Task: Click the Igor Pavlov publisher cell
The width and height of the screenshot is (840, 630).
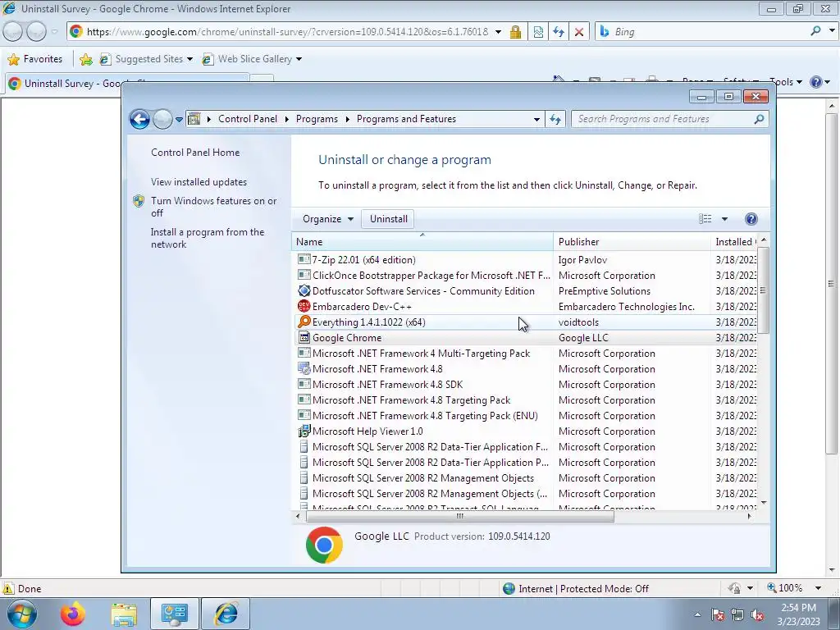Action: (x=582, y=260)
